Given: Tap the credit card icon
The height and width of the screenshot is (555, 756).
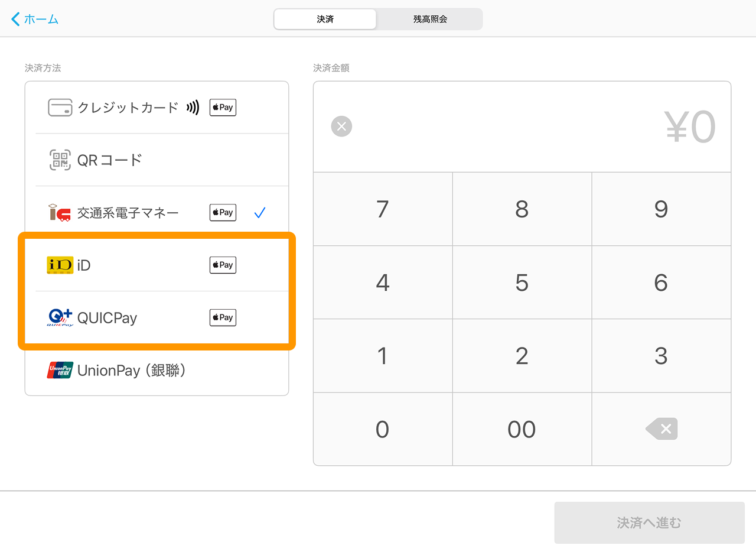Looking at the screenshot, I should (x=60, y=108).
